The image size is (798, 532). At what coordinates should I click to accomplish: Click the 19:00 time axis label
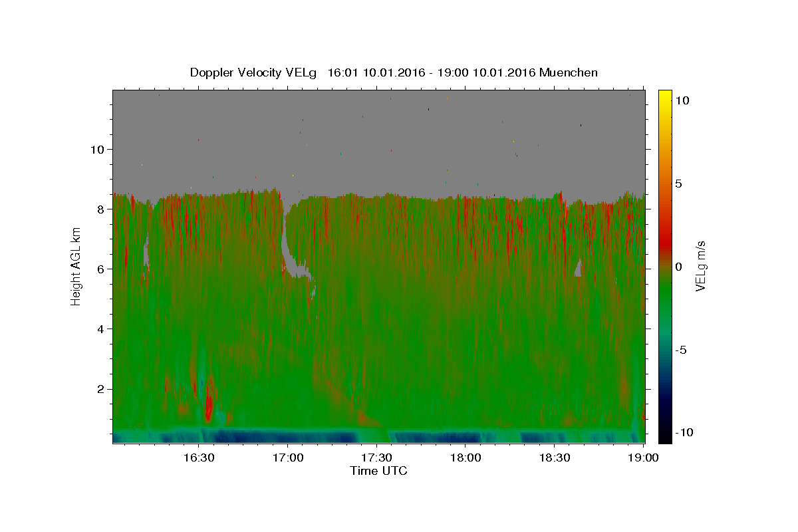(644, 458)
